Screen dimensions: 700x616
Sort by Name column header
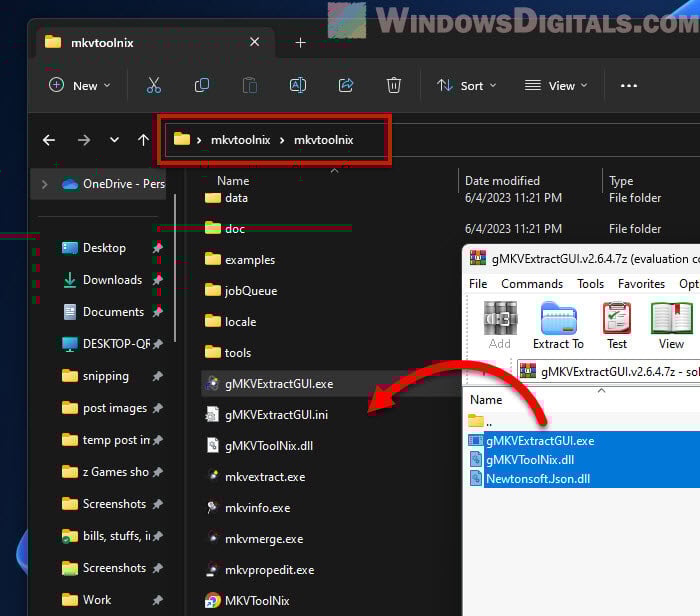tap(233, 181)
